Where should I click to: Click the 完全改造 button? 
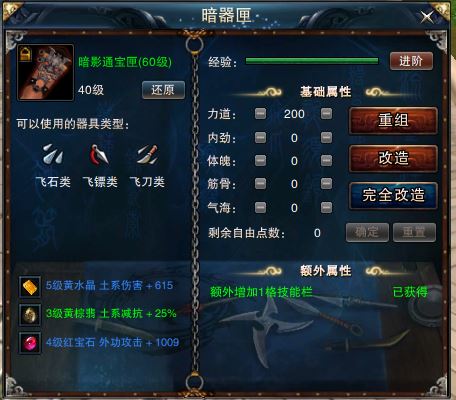[393, 196]
